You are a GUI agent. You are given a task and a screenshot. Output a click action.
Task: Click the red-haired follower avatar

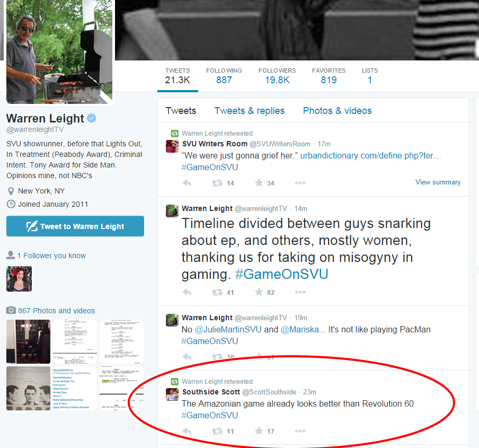[x=19, y=279]
